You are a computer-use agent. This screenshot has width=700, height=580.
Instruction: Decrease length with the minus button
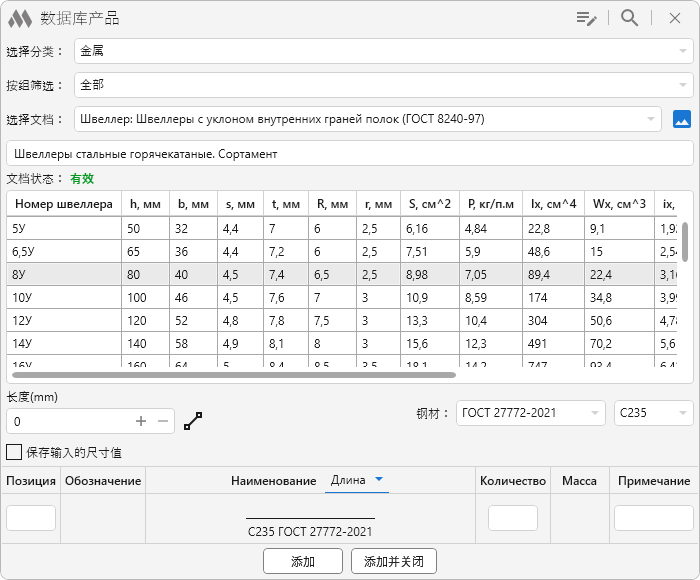point(163,421)
